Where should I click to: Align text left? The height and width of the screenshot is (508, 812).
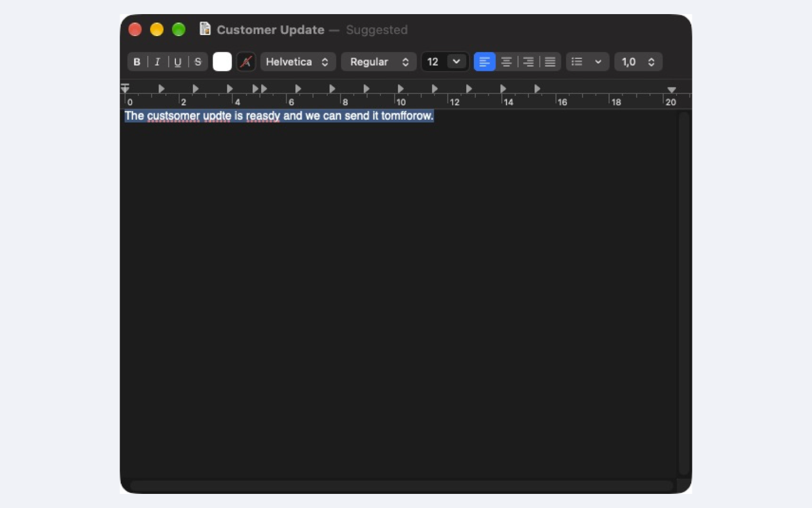(484, 62)
